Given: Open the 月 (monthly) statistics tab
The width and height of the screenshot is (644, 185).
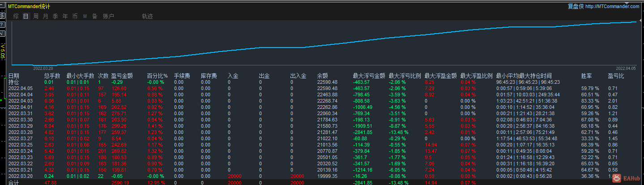Looking at the screenshot, I should [46, 16].
